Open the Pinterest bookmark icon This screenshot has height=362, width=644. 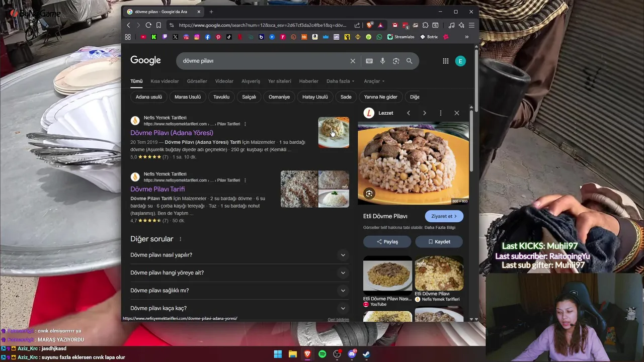(218, 37)
